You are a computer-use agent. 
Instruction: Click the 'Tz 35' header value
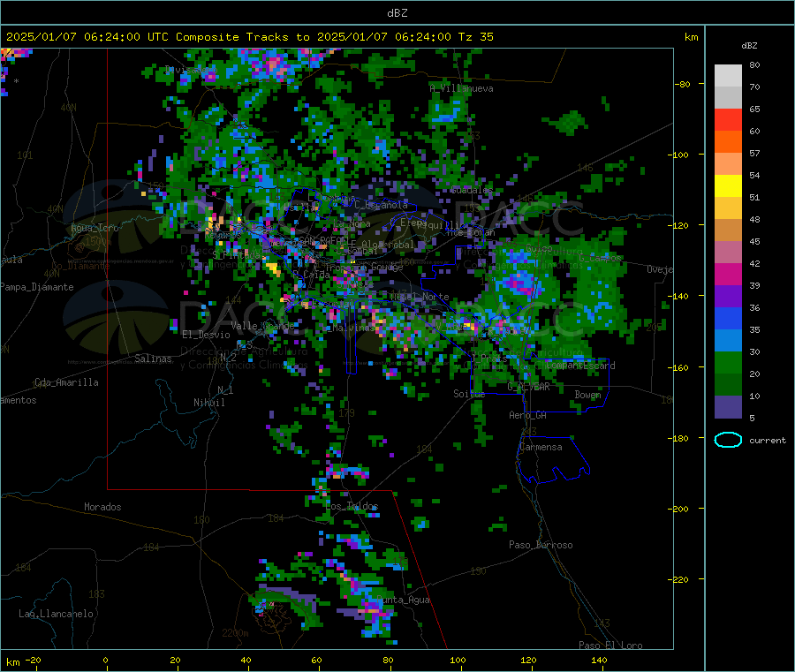[x=475, y=36]
